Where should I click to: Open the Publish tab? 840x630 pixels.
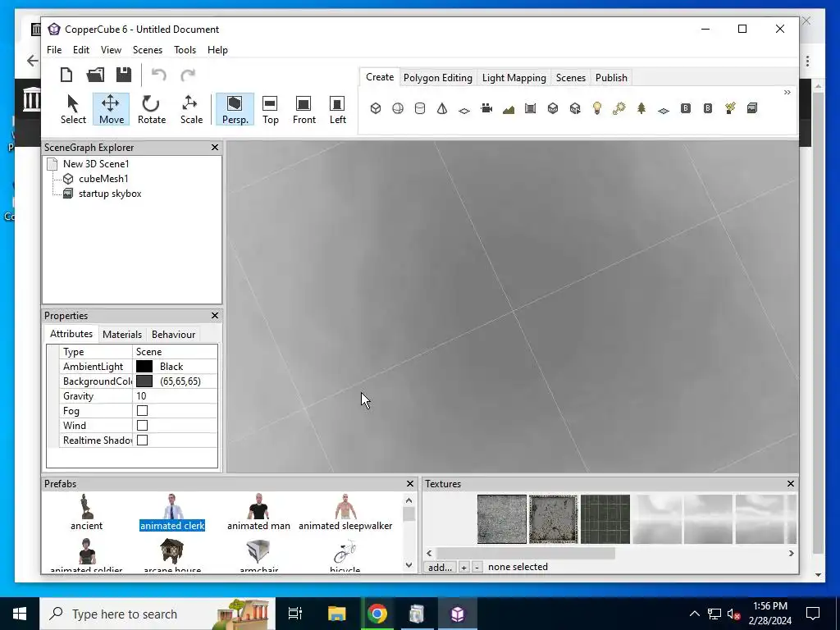[x=611, y=78]
